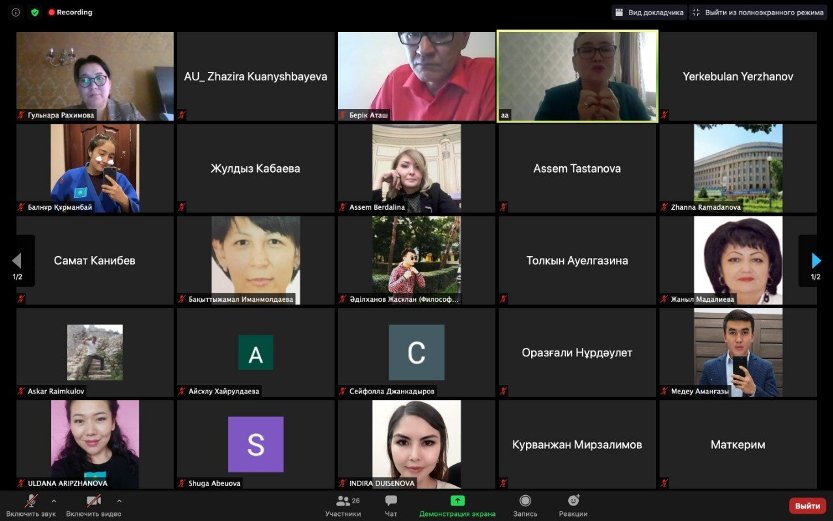
Task: Turn on camera via Включить видео
Action: [93, 501]
